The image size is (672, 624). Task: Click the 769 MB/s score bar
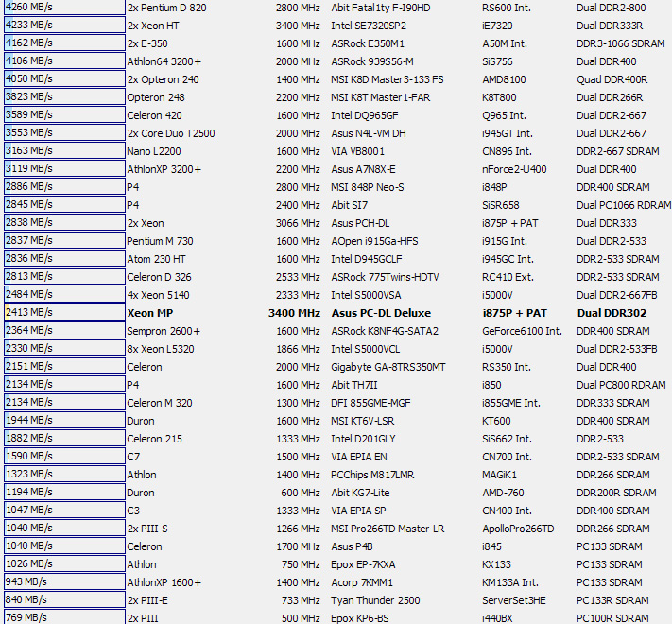tap(62, 618)
